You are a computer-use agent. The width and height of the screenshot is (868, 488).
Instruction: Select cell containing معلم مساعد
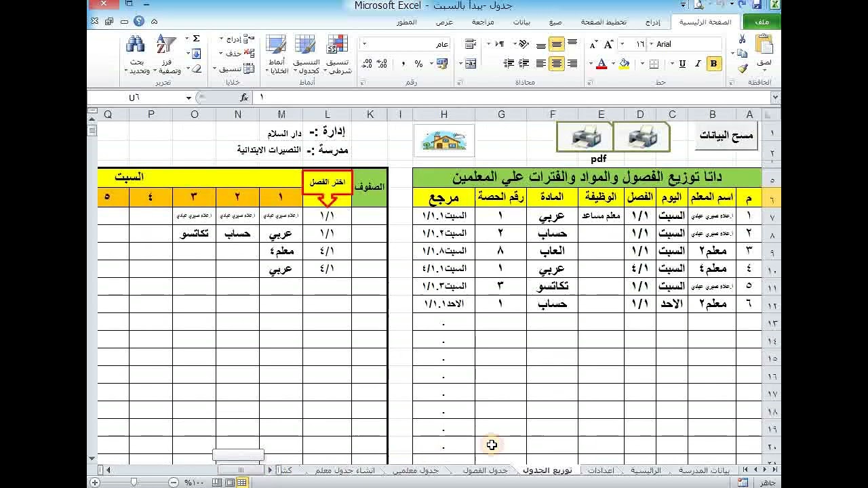click(601, 216)
